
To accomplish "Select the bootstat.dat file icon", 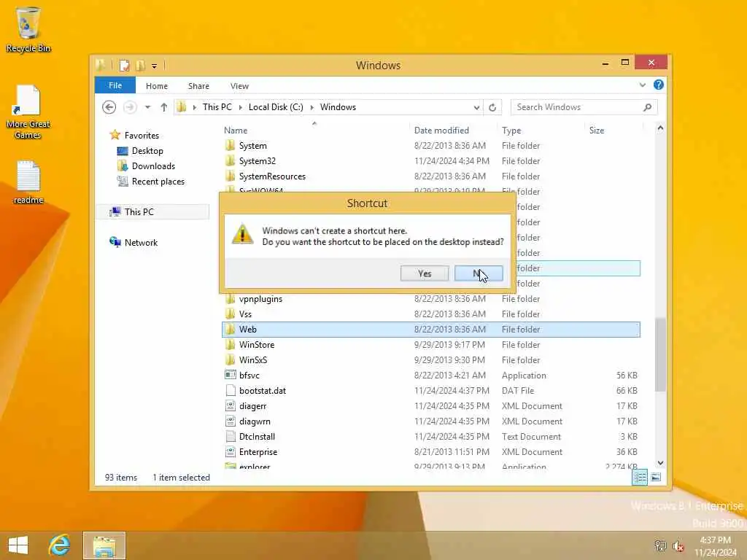I will [x=231, y=391].
